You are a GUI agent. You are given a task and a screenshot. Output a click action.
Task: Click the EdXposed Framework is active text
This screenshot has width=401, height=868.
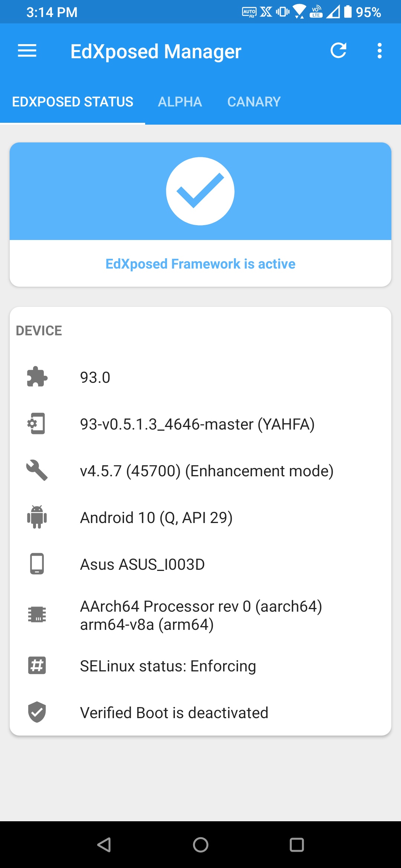(200, 263)
